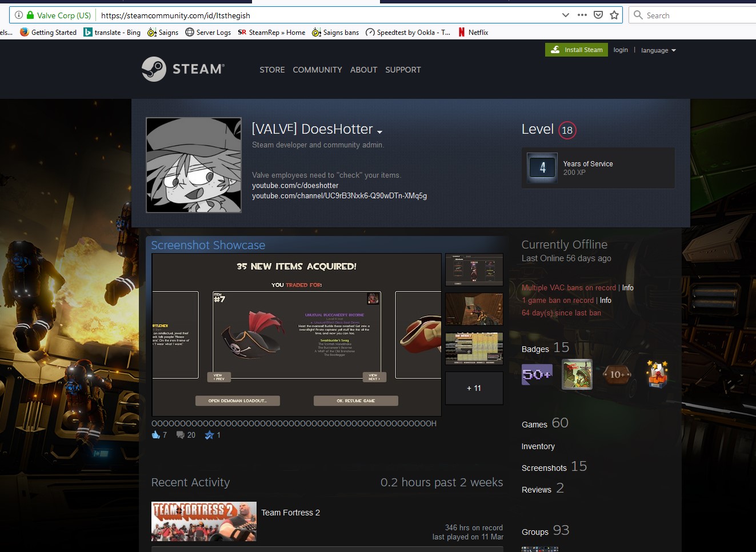Click the 10+ bronze badge icon
Screen dimensions: 756x552
[617, 375]
